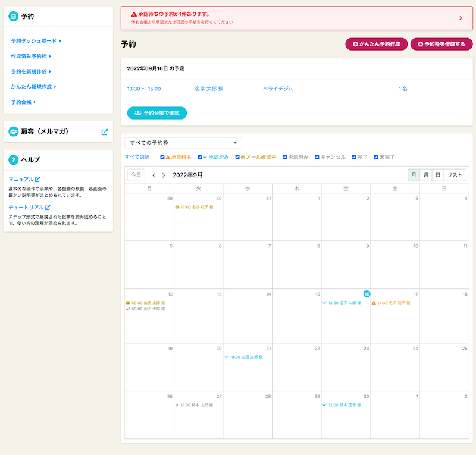This screenshot has width=476, height=455.
Task: Expand 予約ダッシュボード in the sidebar
Action: [36, 40]
